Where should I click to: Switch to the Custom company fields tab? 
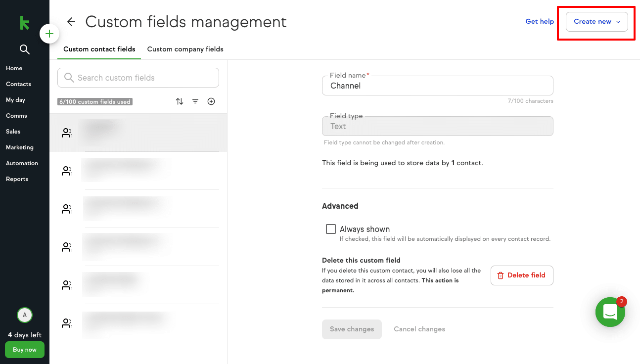point(185,49)
